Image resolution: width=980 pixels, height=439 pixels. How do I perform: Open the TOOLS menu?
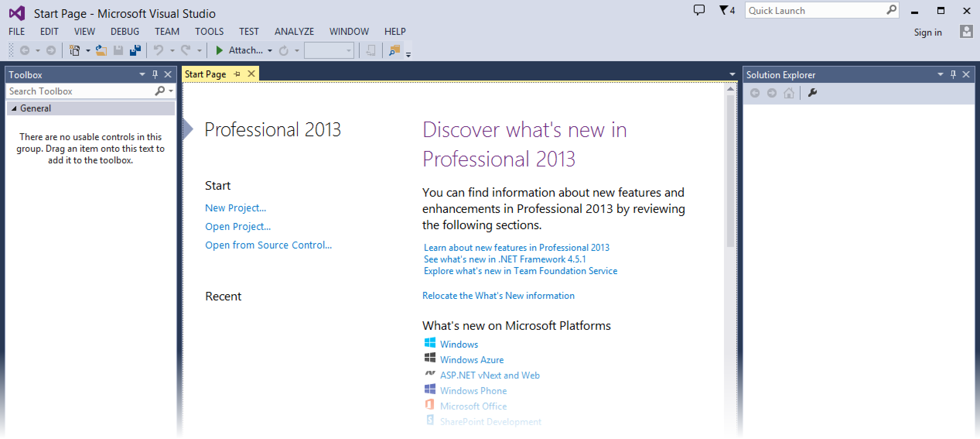click(x=209, y=31)
